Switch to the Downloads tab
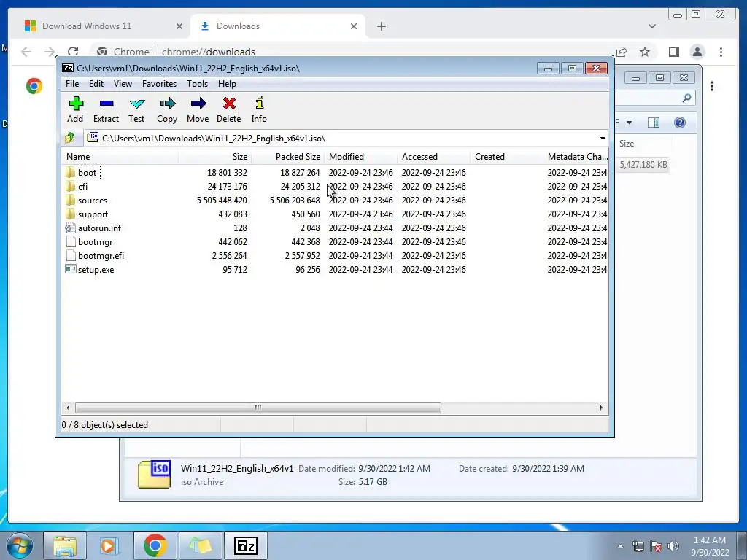Image resolution: width=747 pixels, height=560 pixels. pyautogui.click(x=278, y=26)
